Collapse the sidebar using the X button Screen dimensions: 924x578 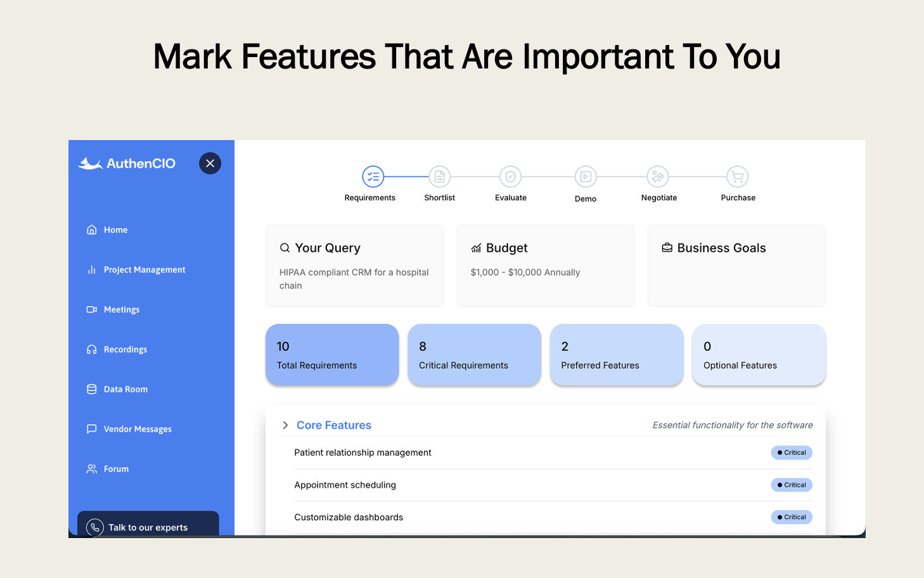pyautogui.click(x=210, y=163)
